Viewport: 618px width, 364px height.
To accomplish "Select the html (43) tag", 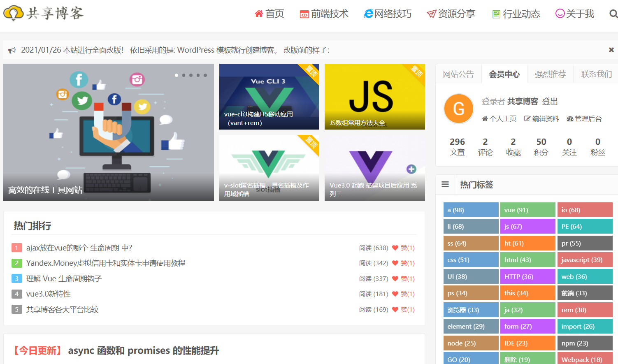I will point(528,260).
